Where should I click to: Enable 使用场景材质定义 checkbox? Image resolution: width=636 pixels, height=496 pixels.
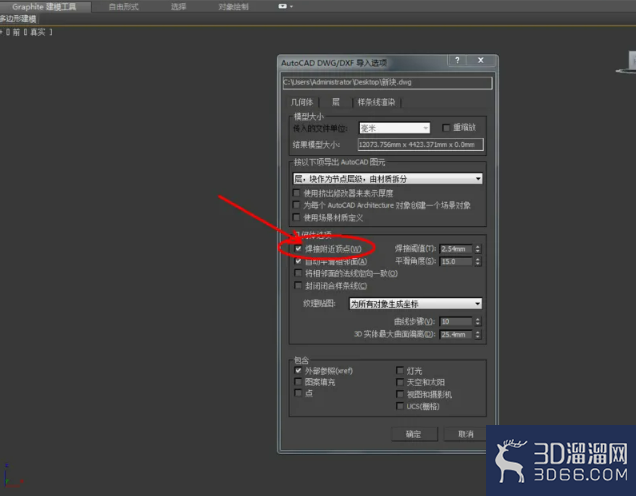click(297, 217)
